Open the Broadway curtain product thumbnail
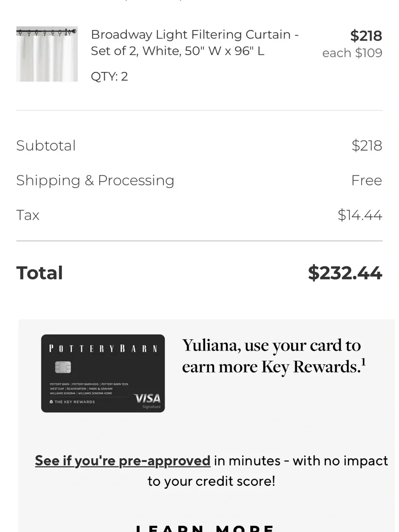The height and width of the screenshot is (532, 399). click(47, 54)
